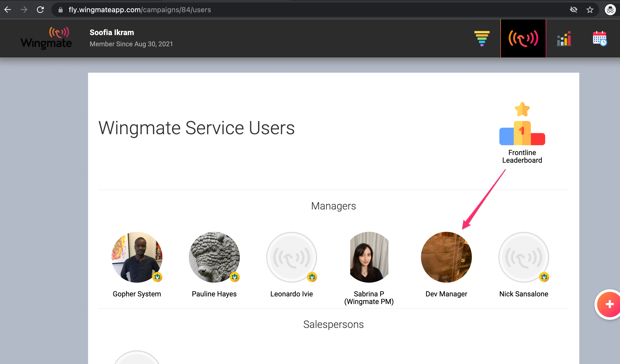The image size is (620, 364).
Task: Select the Wingmate signal icon tab
Action: pos(523,38)
